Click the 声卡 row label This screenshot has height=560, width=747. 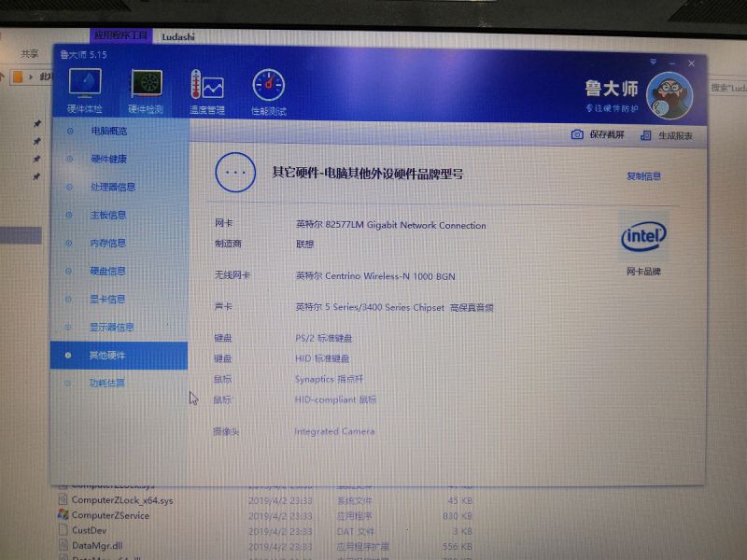[223, 306]
